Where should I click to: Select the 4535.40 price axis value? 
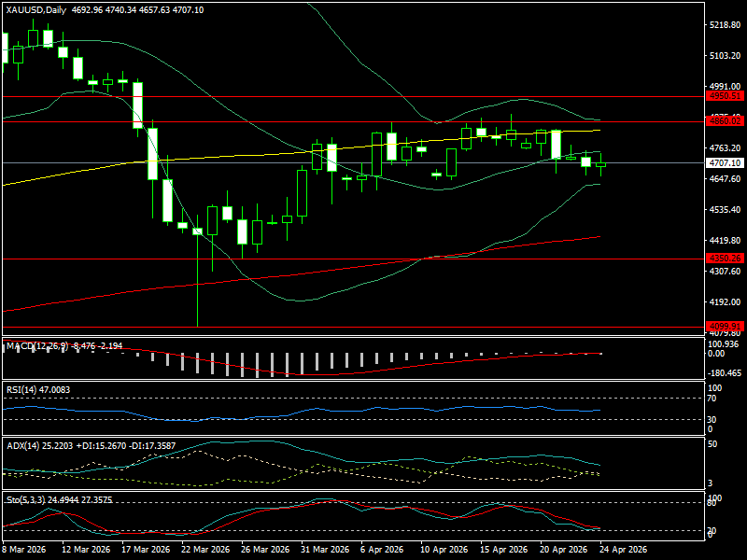tap(725, 210)
